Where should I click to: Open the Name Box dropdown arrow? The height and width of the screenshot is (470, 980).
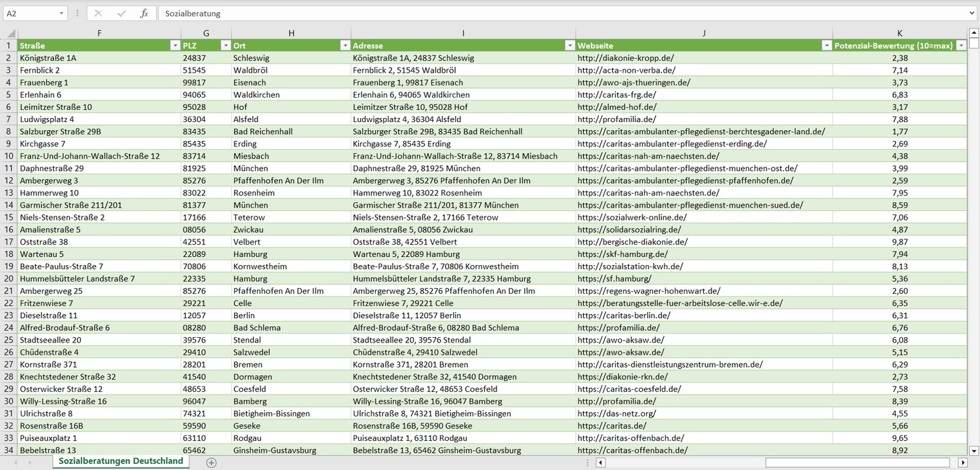61,14
